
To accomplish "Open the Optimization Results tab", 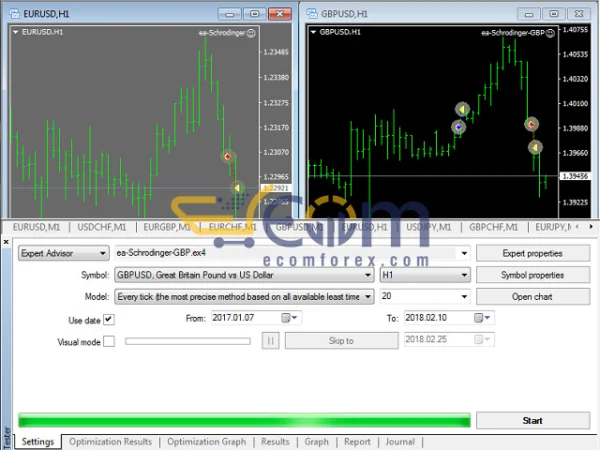I will 110,442.
